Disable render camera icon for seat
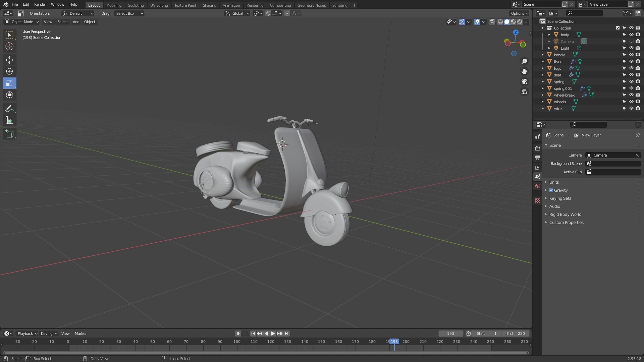The height and width of the screenshot is (362, 644). tap(638, 75)
